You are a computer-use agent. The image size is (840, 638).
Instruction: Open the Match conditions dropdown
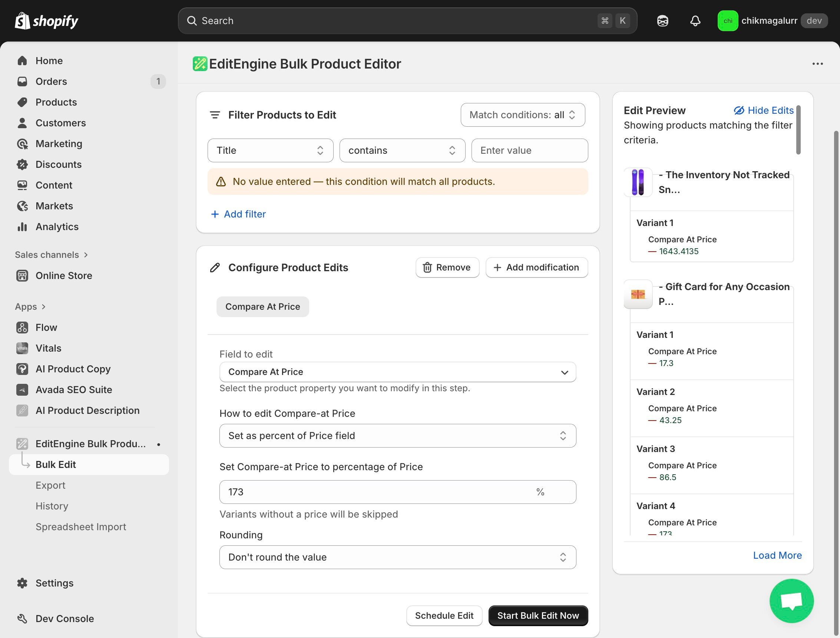[522, 115]
